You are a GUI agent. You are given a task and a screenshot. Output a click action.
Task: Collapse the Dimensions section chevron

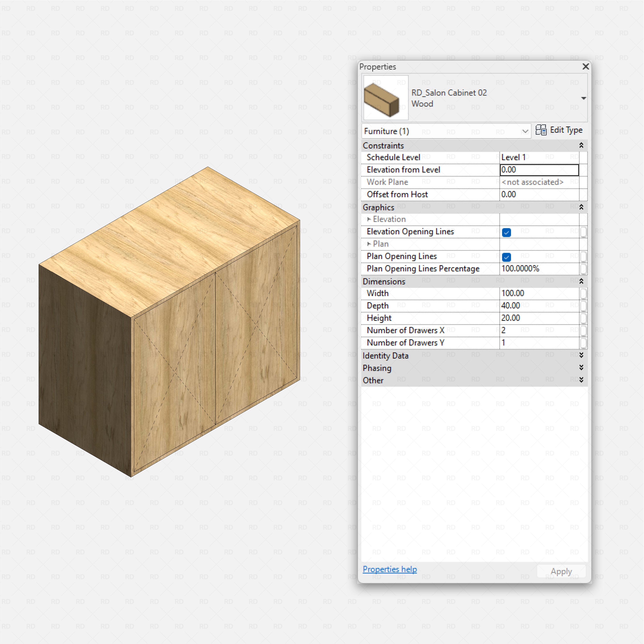point(581,281)
